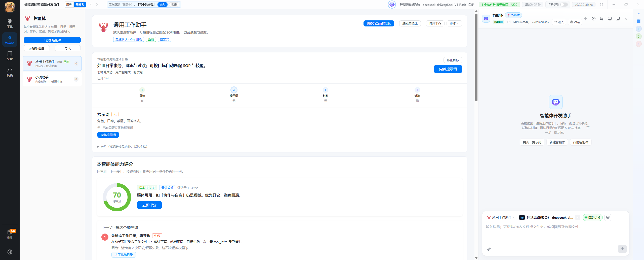This screenshot has height=260, width=644.
Task: Click 编辑智能体 button
Action: pyautogui.click(x=410, y=23)
